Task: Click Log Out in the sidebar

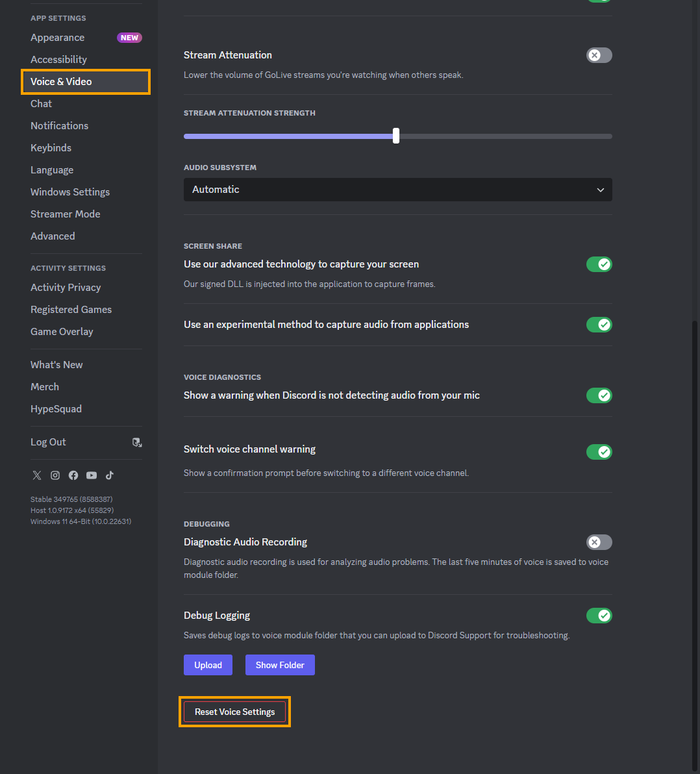Action: click(x=49, y=442)
